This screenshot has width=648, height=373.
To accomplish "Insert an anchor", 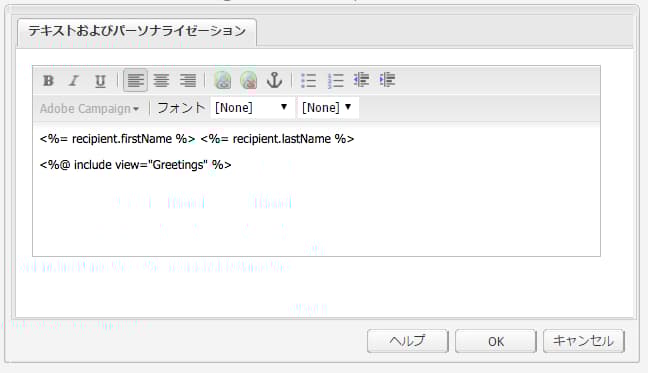I will (274, 80).
